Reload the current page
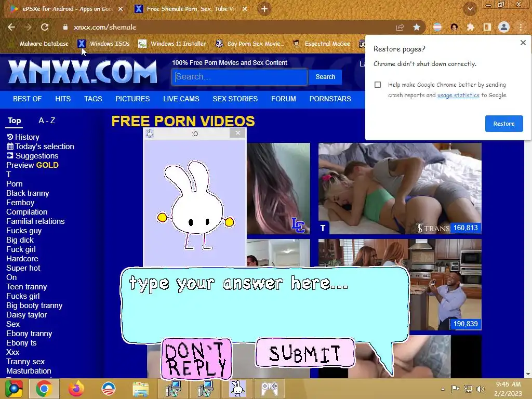532x399 pixels. (45, 27)
